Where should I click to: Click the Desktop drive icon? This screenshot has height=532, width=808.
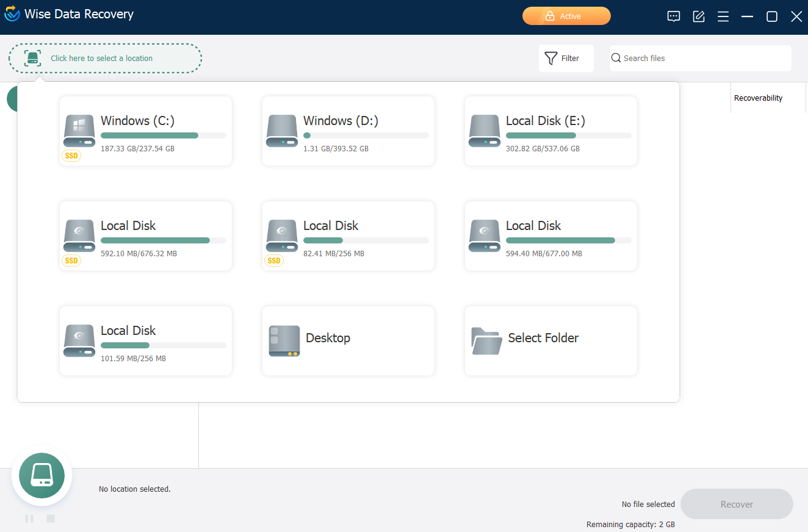click(x=284, y=340)
